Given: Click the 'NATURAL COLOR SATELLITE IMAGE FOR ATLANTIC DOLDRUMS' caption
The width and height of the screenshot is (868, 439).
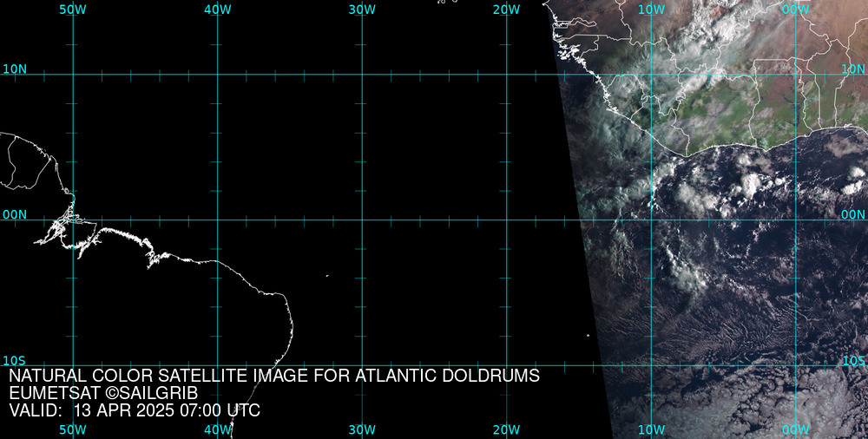Looking at the screenshot, I should coord(274,376).
